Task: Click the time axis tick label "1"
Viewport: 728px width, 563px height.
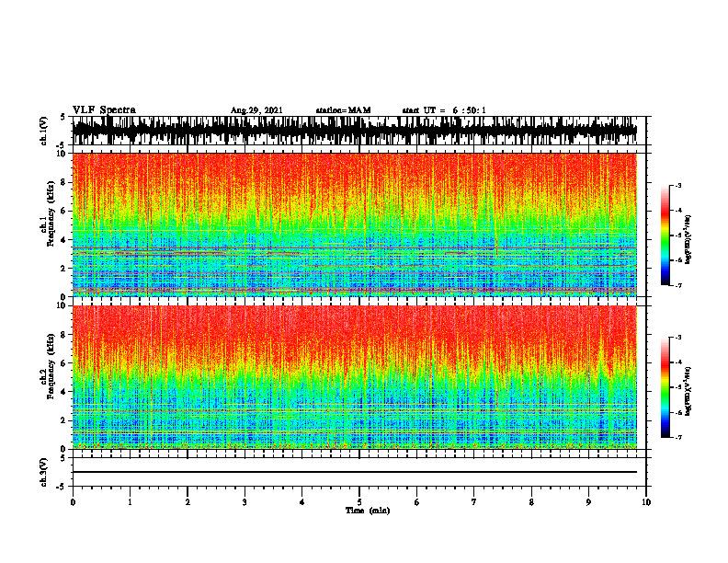Action: [x=130, y=502]
